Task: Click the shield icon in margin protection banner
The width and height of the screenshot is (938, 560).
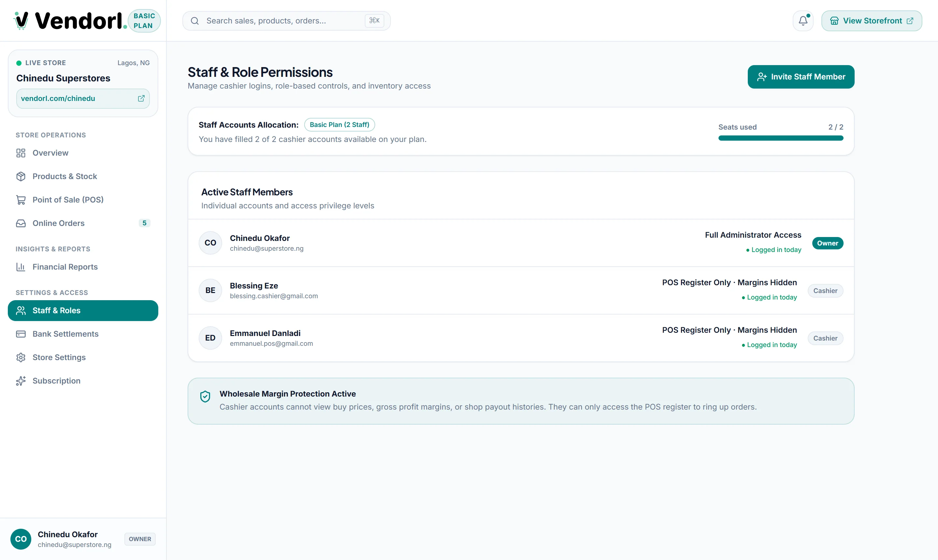Action: (205, 397)
